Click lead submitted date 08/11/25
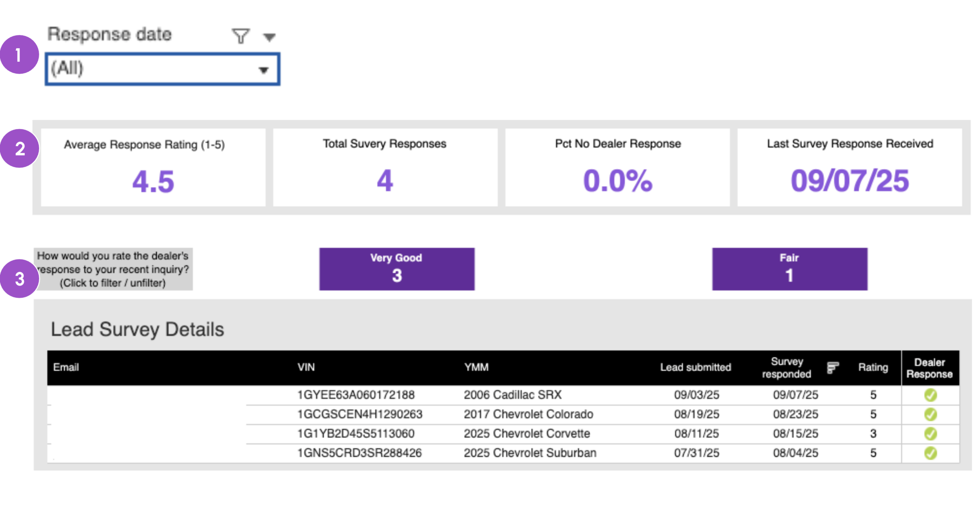This screenshot has height=530, width=980. click(x=696, y=434)
